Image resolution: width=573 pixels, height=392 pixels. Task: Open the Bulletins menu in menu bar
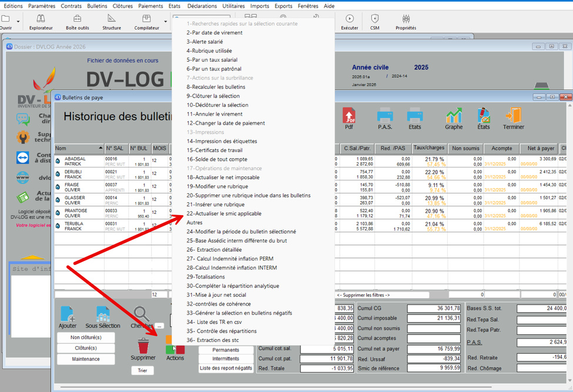point(97,5)
